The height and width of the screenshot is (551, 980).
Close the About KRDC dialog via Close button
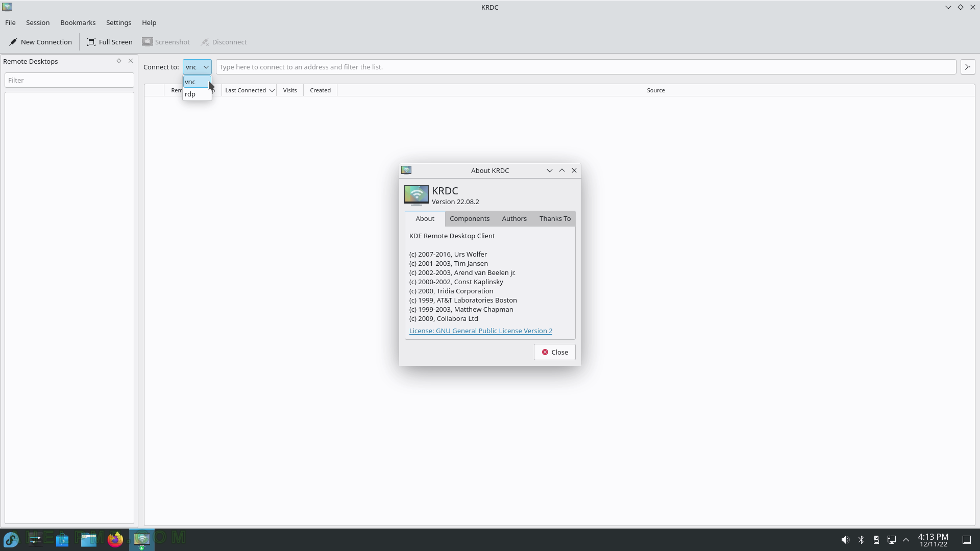click(555, 352)
